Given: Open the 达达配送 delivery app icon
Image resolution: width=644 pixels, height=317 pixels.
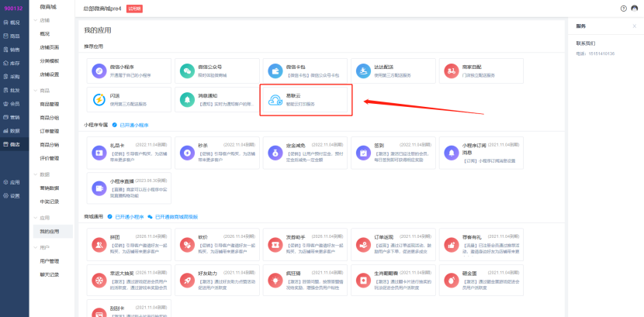Looking at the screenshot, I should 363,71.
